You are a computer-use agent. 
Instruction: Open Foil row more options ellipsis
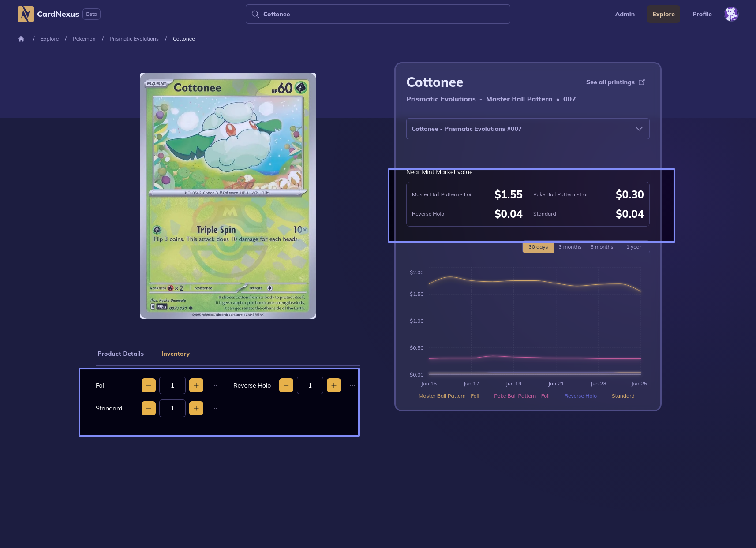click(x=215, y=385)
